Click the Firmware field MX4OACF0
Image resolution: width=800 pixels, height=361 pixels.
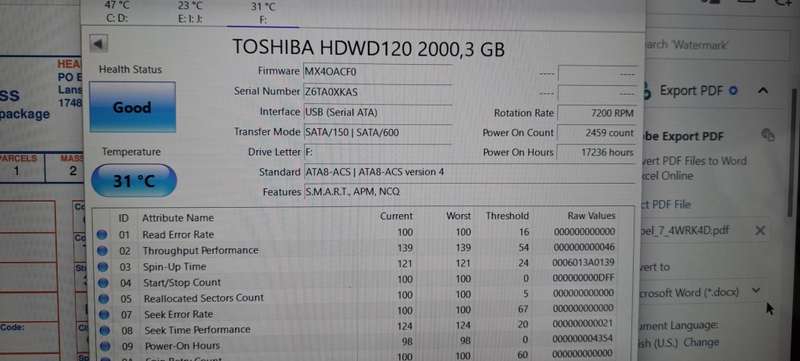click(x=378, y=71)
